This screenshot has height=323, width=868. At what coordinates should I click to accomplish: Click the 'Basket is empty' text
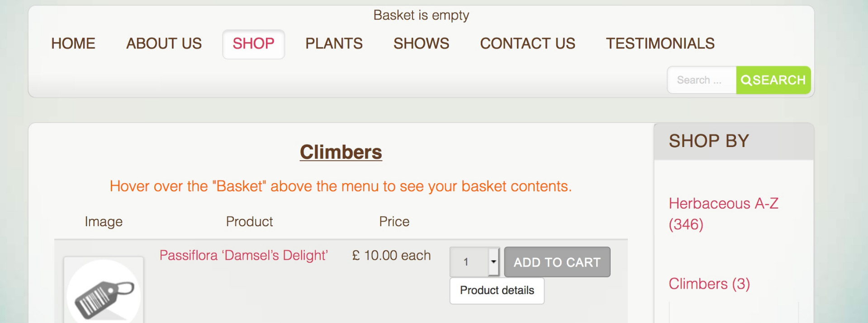(421, 15)
